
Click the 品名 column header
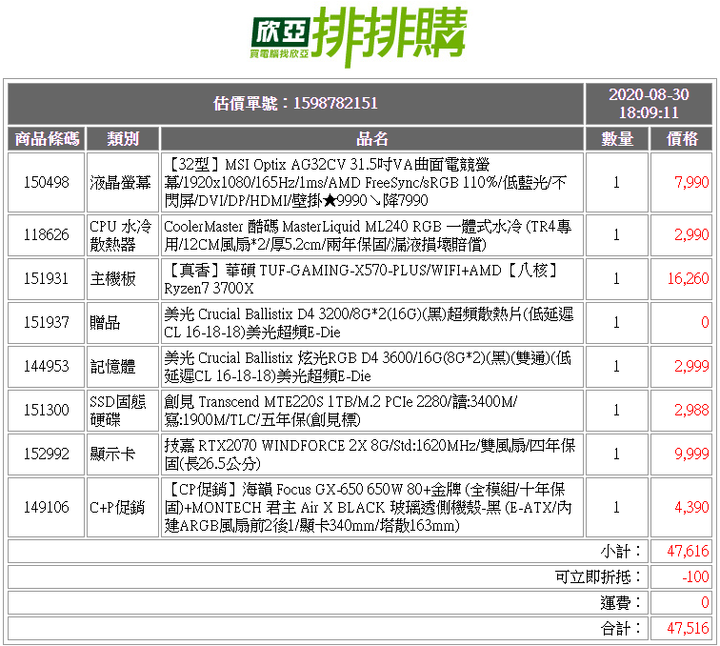(372, 139)
